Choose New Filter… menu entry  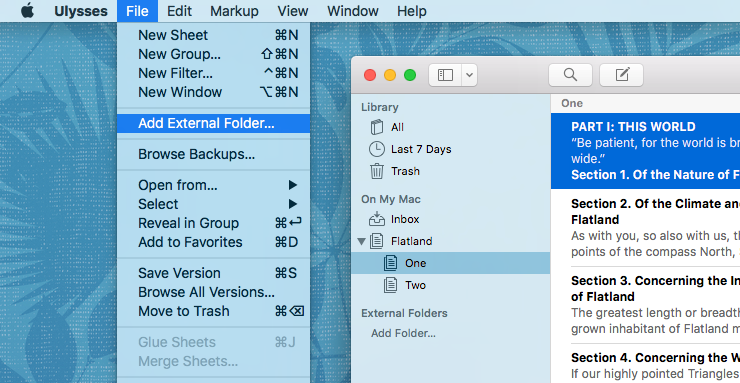pyautogui.click(x=213, y=73)
